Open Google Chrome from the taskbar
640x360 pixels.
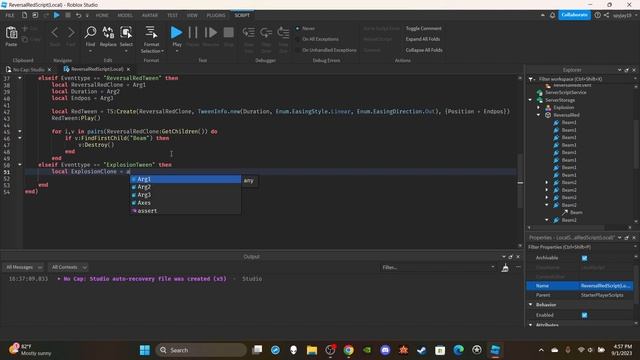point(348,350)
